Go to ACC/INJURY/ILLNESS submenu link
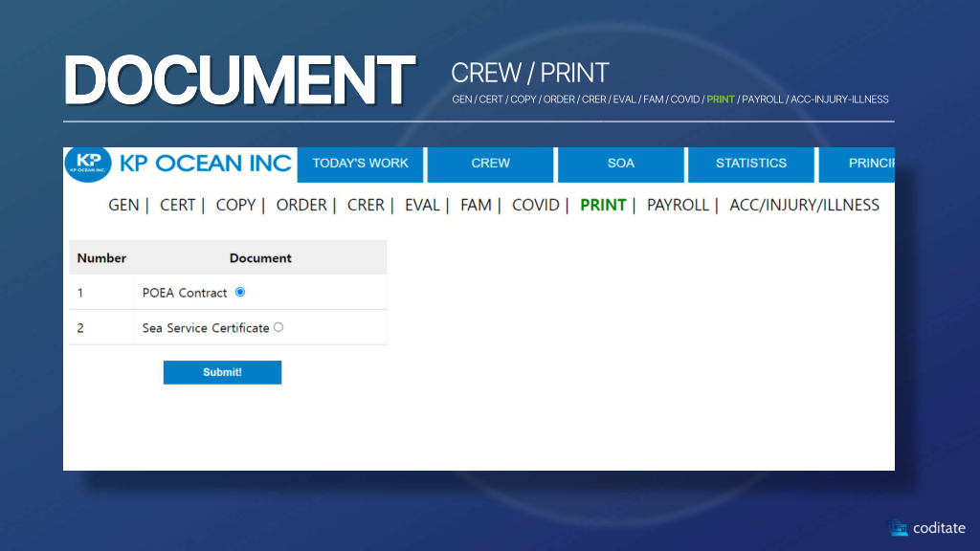 (x=804, y=205)
